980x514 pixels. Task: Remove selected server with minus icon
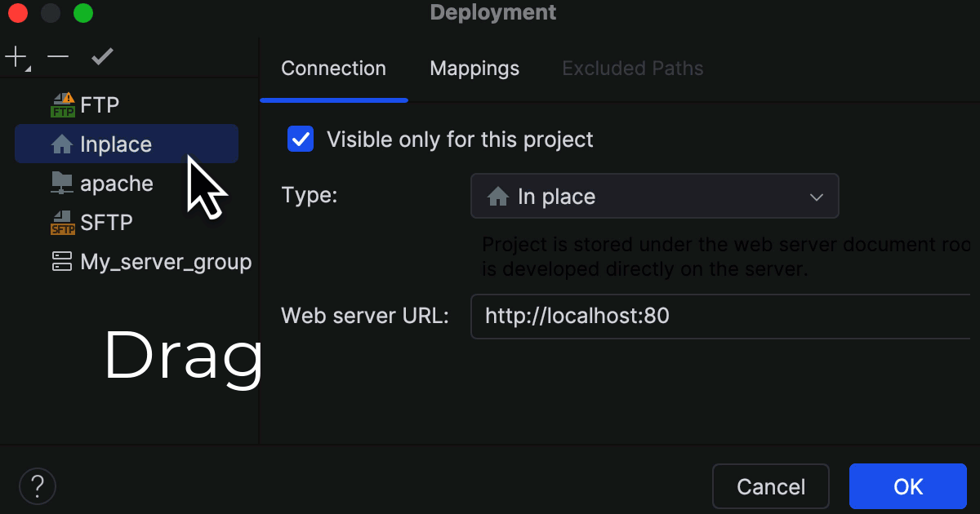tap(58, 56)
